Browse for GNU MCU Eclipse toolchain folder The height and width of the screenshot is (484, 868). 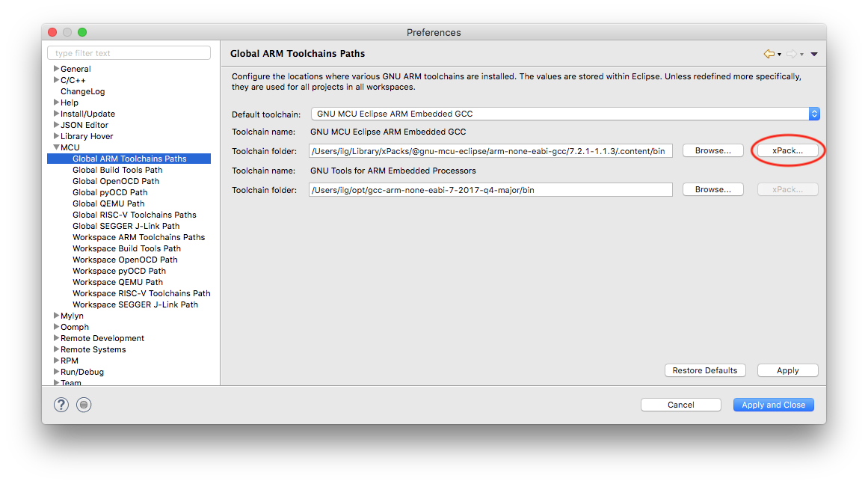713,150
